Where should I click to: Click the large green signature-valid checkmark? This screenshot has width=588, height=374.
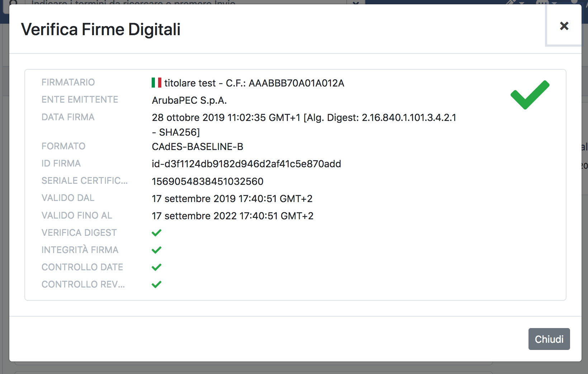pos(530,95)
